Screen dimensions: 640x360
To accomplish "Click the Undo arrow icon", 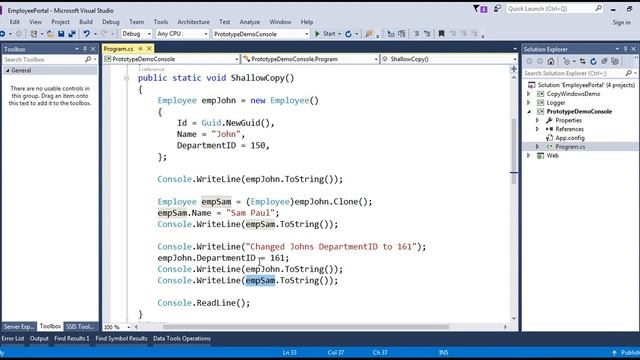I will 87,34.
